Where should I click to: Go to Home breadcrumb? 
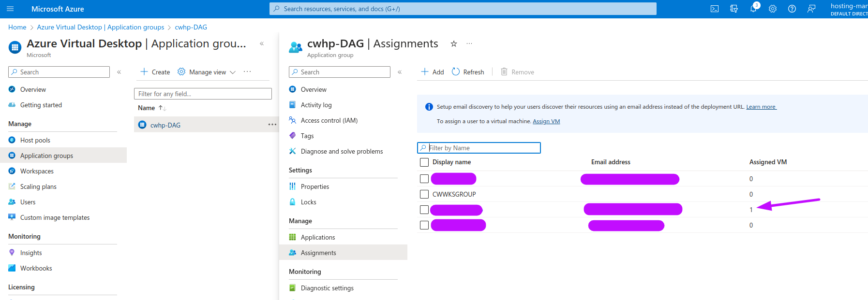pos(17,27)
